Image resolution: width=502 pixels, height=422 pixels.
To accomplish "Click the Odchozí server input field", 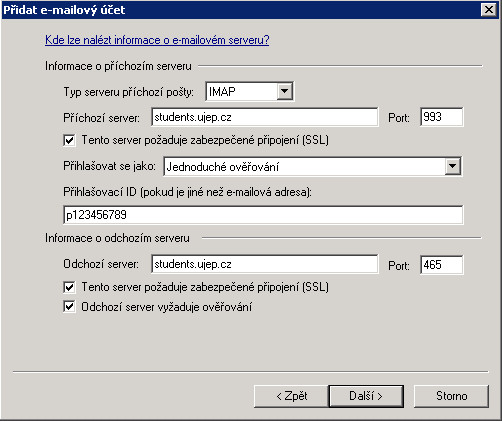I will tap(265, 264).
